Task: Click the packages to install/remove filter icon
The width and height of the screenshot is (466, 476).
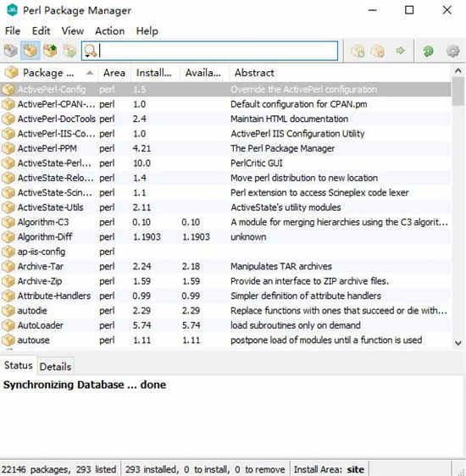Action: coord(69,51)
